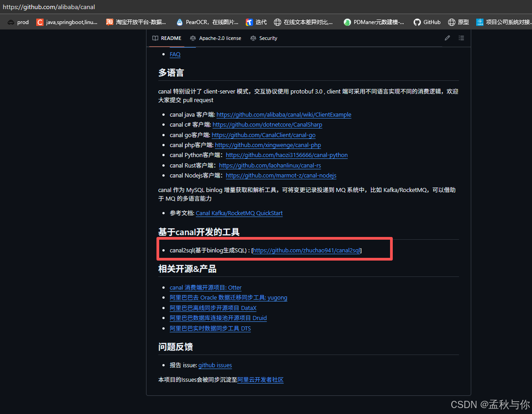Click the canal2sql(基于binlog生成SQL) text
This screenshot has width=532, height=414.
208,251
